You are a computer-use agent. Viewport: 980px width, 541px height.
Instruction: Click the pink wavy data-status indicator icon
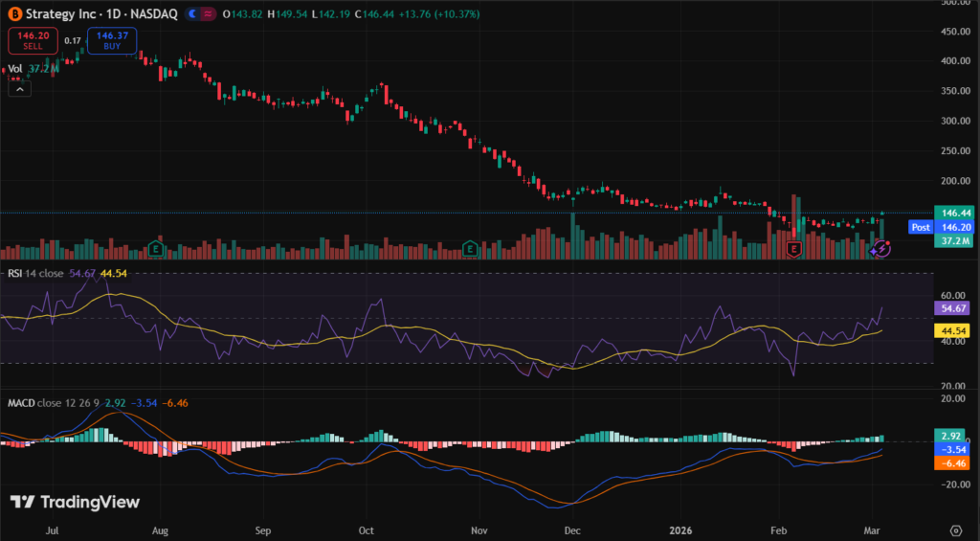click(x=209, y=15)
